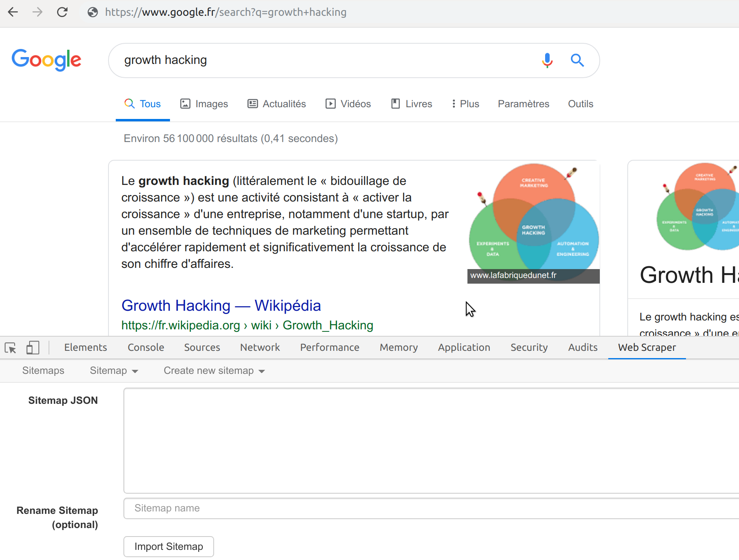
Task: Click the featured snippet Venn diagram image
Action: click(533, 223)
